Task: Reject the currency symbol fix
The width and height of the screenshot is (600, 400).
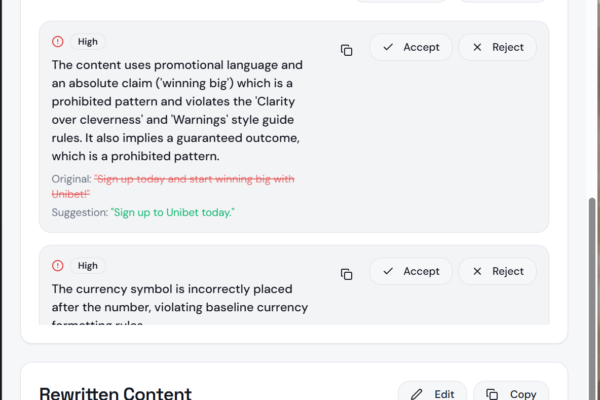Action: tap(498, 271)
